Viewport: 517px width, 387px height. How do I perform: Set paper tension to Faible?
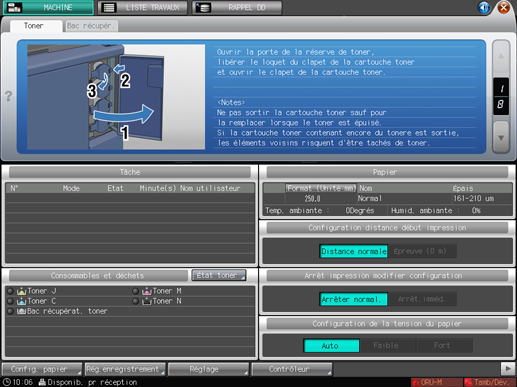tap(387, 346)
